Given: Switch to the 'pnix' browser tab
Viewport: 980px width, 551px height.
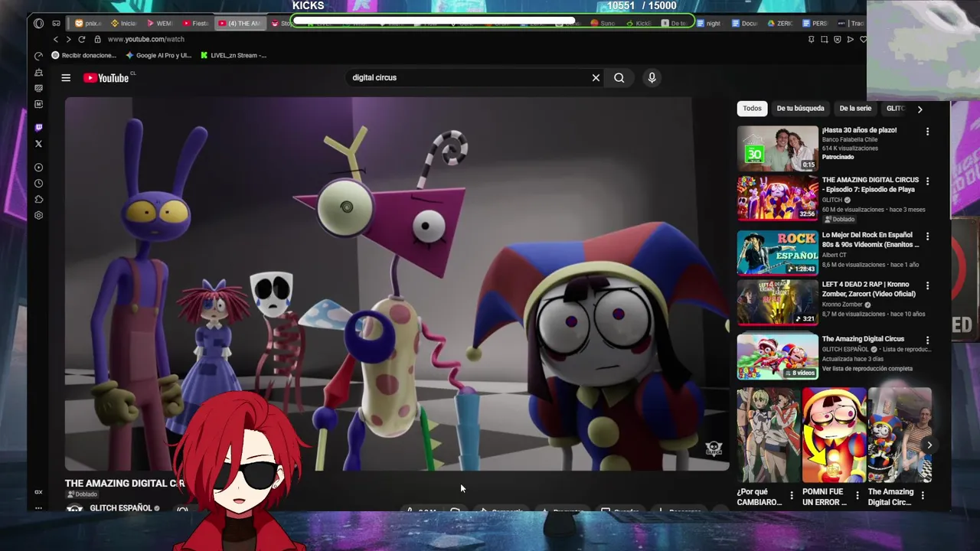Looking at the screenshot, I should [x=88, y=23].
